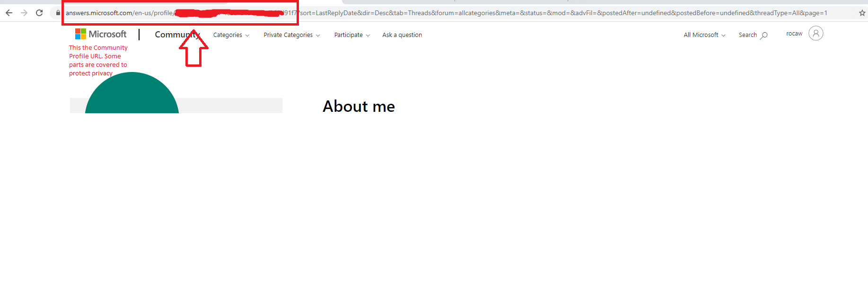This screenshot has width=868, height=307.
Task: Reload the page with the refresh icon
Action: (x=39, y=13)
